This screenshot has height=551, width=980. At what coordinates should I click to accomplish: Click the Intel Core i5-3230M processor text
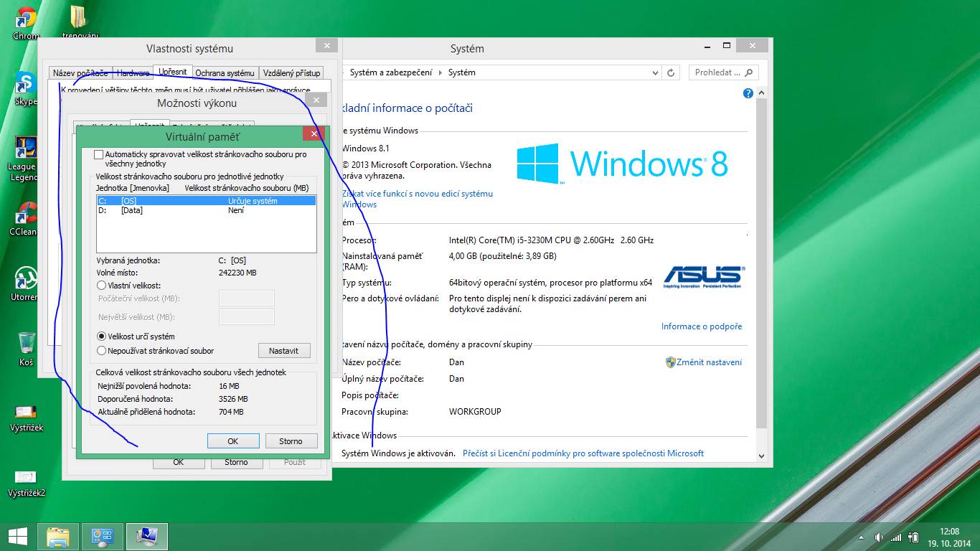pos(551,240)
